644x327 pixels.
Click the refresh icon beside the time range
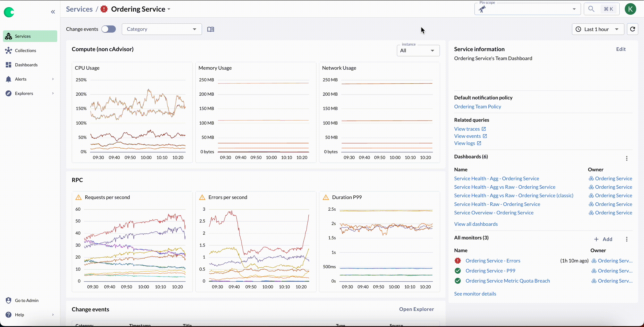pos(632,29)
